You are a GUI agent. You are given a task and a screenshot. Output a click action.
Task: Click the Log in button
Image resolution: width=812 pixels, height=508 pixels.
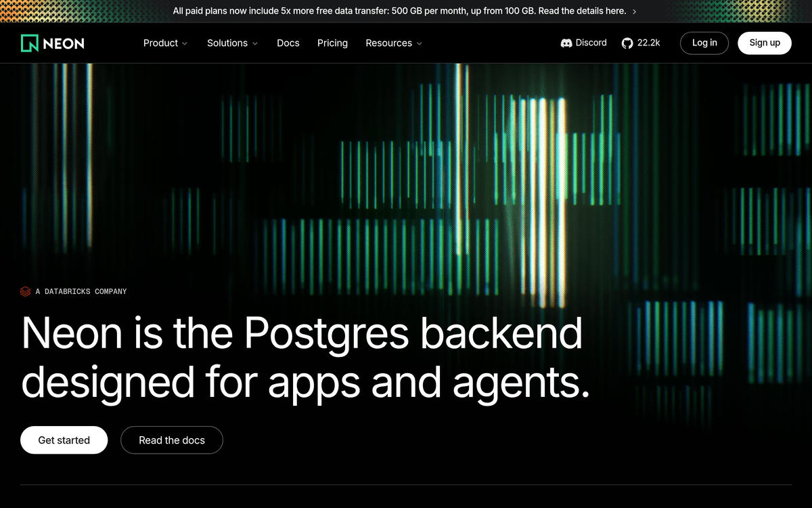(704, 43)
